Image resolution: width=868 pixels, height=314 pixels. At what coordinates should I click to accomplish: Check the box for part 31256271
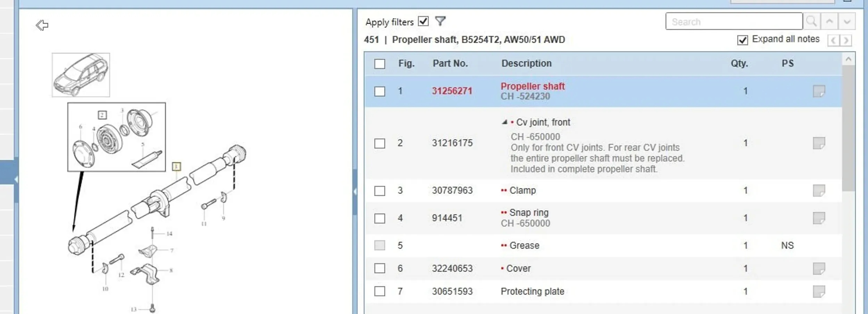(x=379, y=91)
